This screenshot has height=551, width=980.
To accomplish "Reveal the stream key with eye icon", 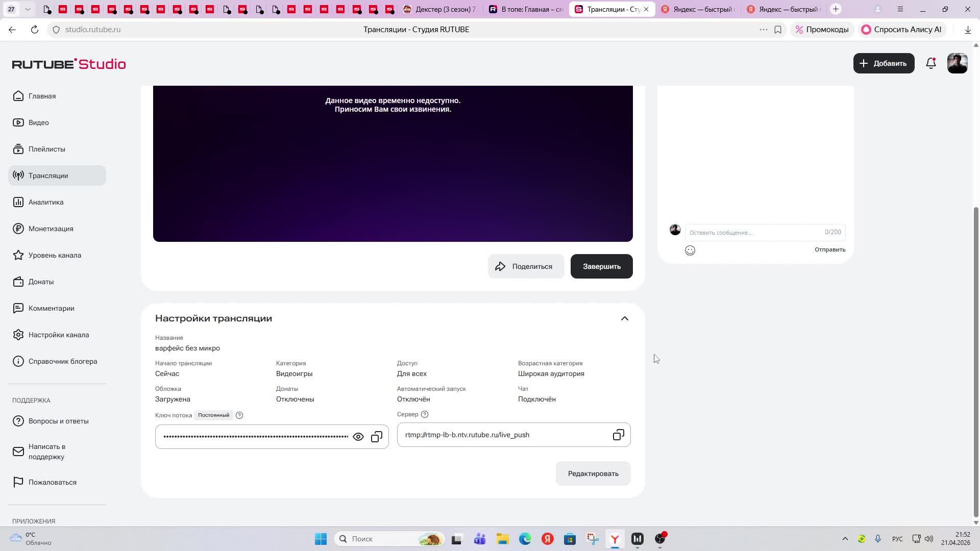I will pyautogui.click(x=358, y=437).
